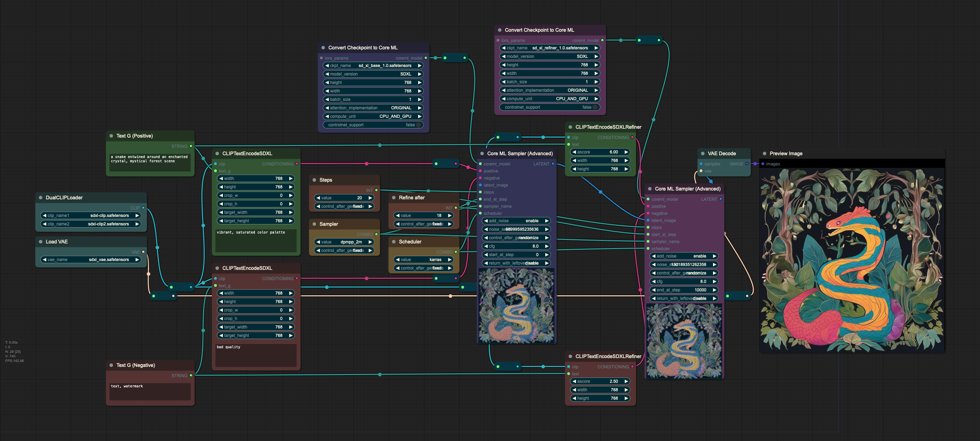Open the ckpt_name sd_xl_base_1.0.safetensors dropdown
This screenshot has width=980, height=441.
point(373,66)
